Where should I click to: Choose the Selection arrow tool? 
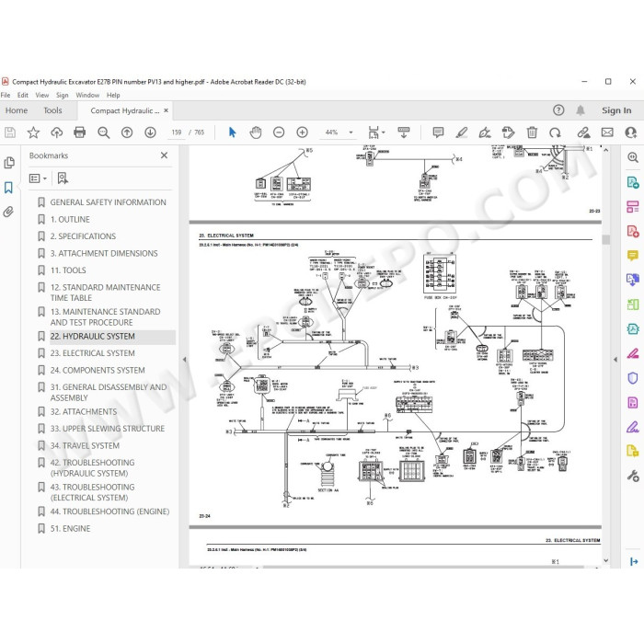(233, 132)
